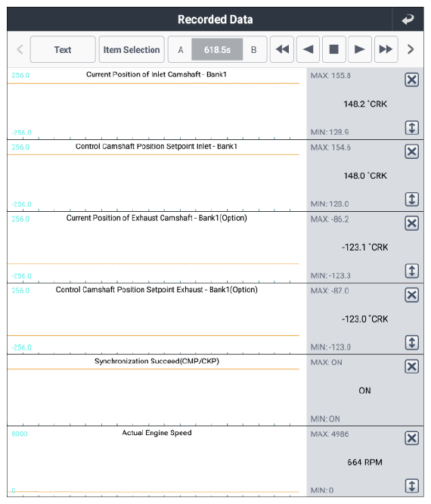
Task: Select marker A beside the time display
Action: (x=181, y=50)
